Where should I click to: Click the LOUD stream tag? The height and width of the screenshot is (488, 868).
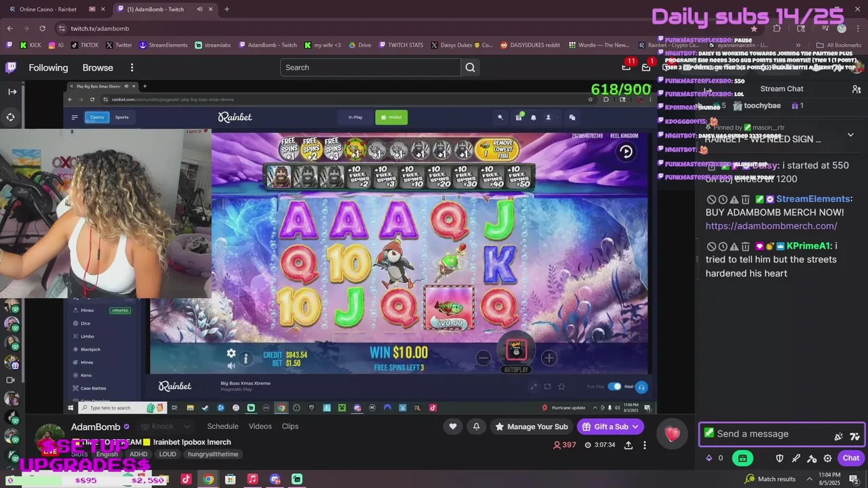tap(167, 454)
